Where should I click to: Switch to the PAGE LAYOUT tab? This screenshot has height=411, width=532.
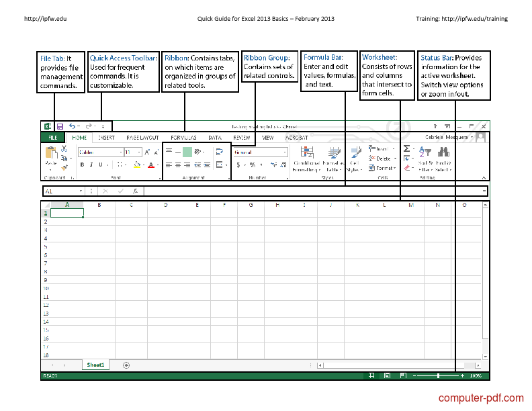(x=142, y=138)
